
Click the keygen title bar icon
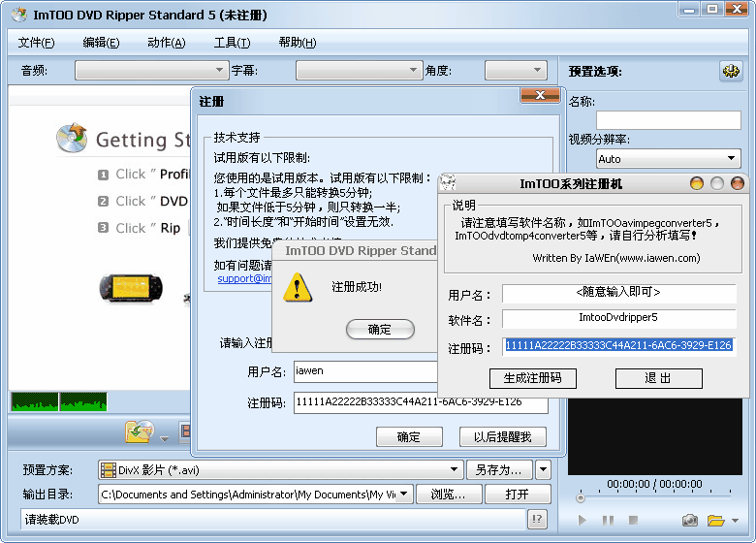pyautogui.click(x=449, y=183)
